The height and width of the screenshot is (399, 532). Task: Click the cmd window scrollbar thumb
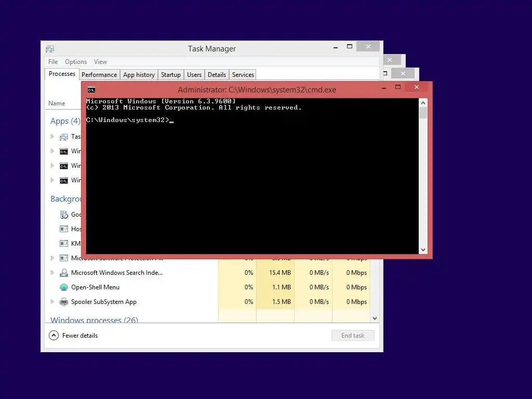click(x=423, y=113)
